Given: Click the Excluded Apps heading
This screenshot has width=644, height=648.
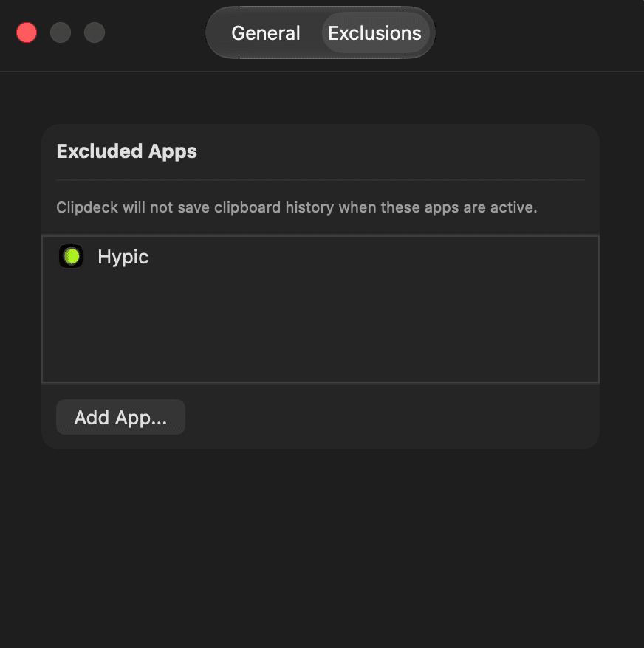Looking at the screenshot, I should 126,151.
